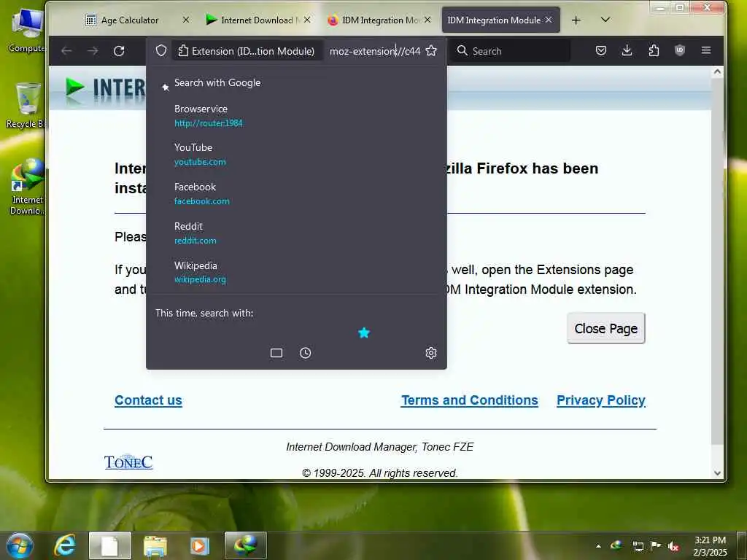Image resolution: width=747 pixels, height=560 pixels.
Task: Open the Action Center flag tray icon
Action: 656,545
